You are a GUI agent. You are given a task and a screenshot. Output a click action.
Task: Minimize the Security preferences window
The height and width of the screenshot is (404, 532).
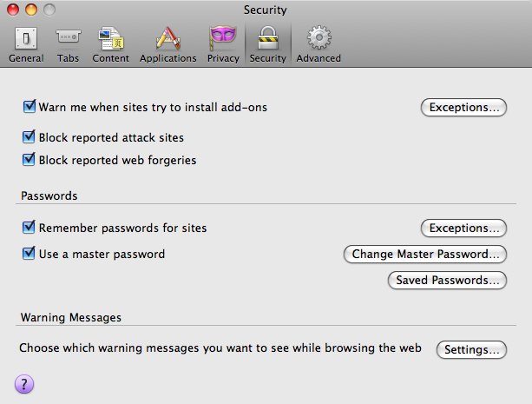tap(30, 10)
